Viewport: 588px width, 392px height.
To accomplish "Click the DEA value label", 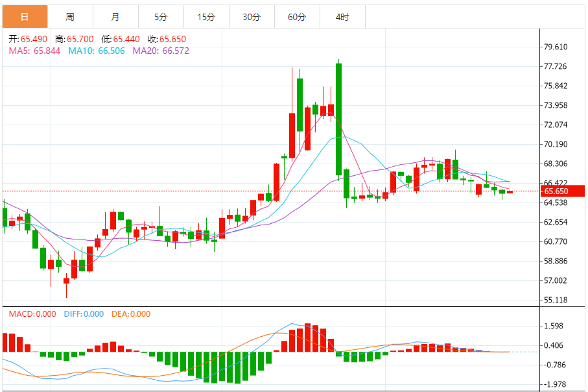I will (x=131, y=314).
